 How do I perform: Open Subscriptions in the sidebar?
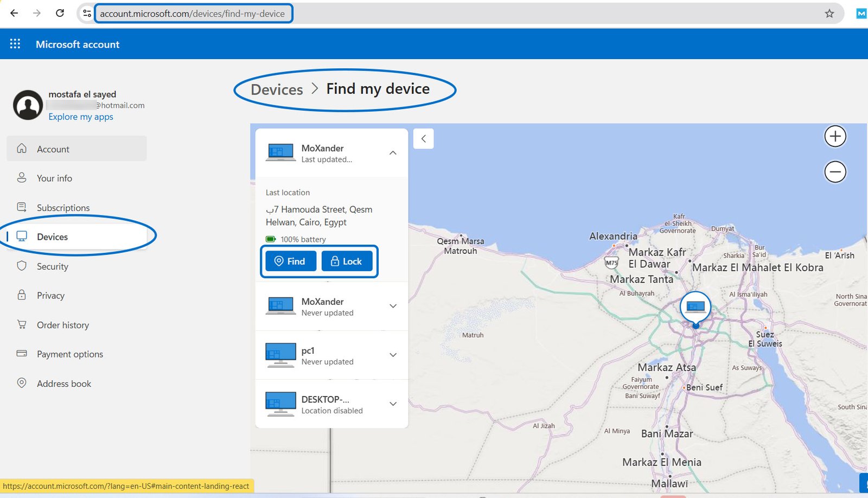[76, 207]
